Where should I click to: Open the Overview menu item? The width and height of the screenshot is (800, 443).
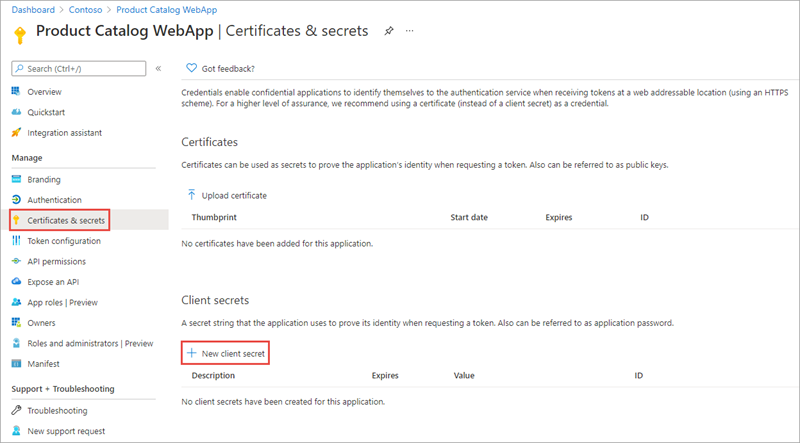pyautogui.click(x=44, y=92)
